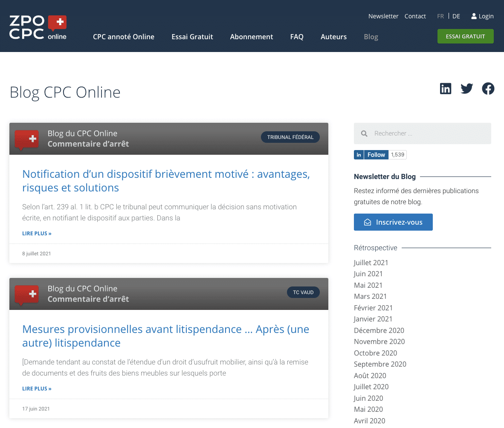Screen dimensions: 504x428
Task: Click the red speech-bubble icon on Mesures provisionnelles post
Action: pos(27,295)
